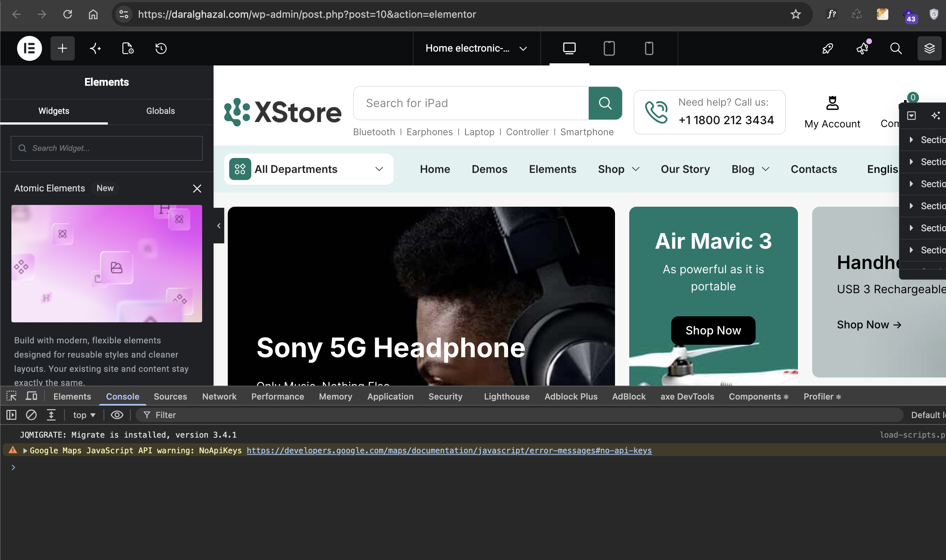Open the megaphone What's New icon
The image size is (946, 560).
tap(863, 48)
